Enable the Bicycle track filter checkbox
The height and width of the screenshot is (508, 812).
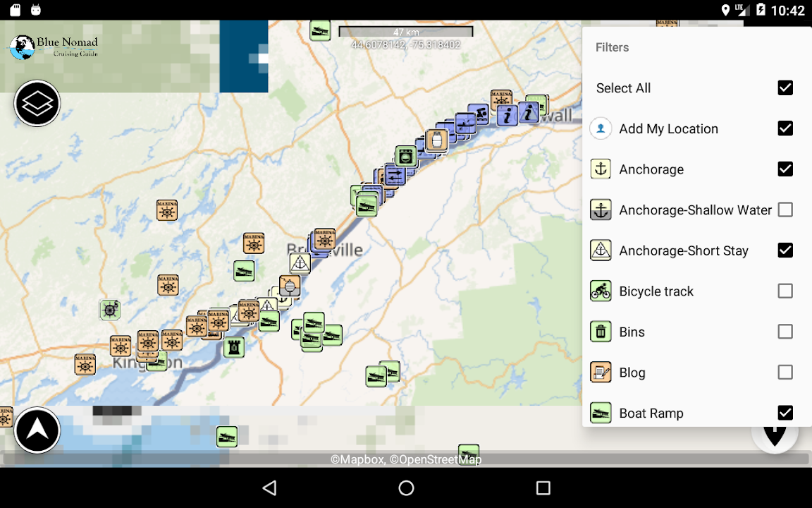click(785, 291)
